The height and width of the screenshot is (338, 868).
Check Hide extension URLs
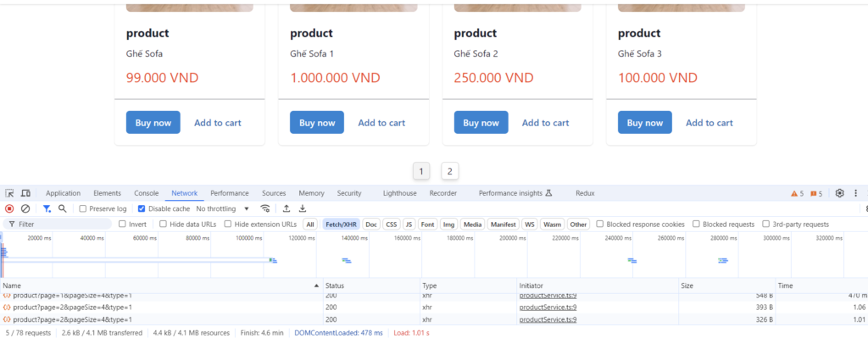(227, 224)
